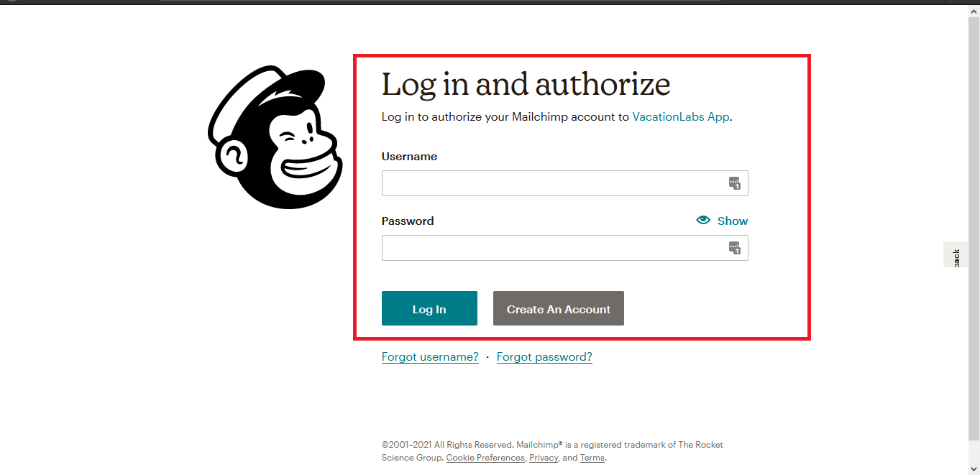Open the Feedback side tab
Screen dimensions: 980x475
click(x=956, y=255)
